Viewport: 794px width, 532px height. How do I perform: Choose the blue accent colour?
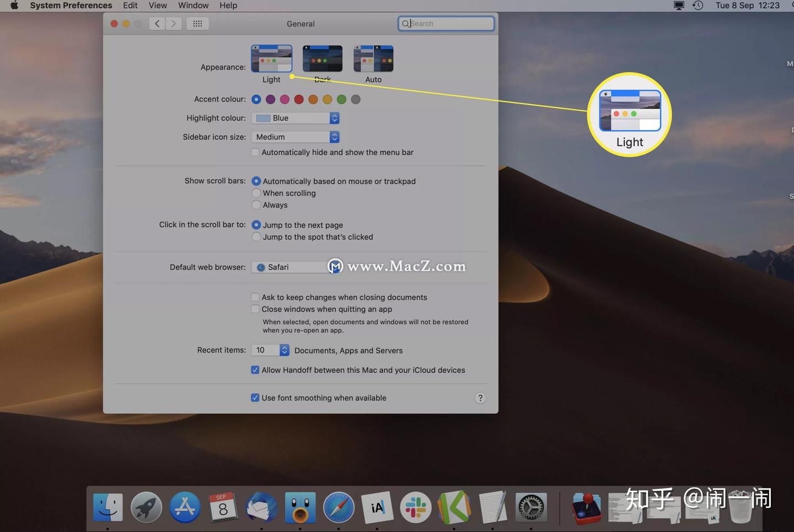tap(256, 99)
